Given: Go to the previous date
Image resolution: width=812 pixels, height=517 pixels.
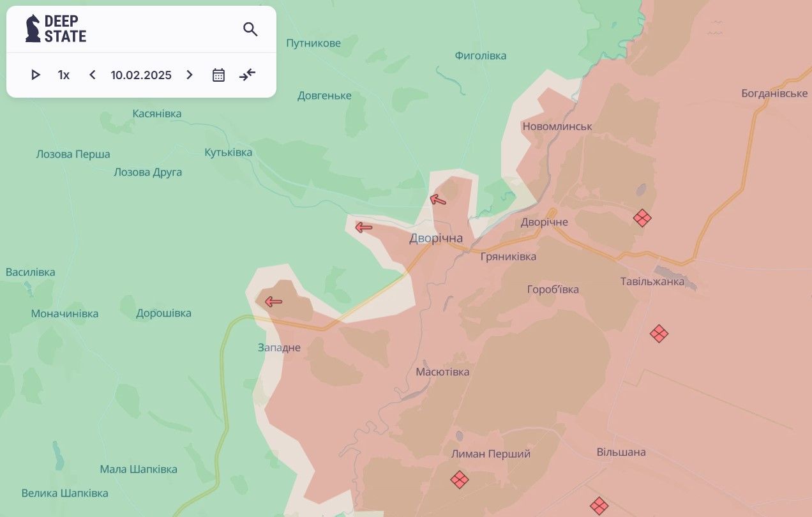Looking at the screenshot, I should tap(93, 75).
